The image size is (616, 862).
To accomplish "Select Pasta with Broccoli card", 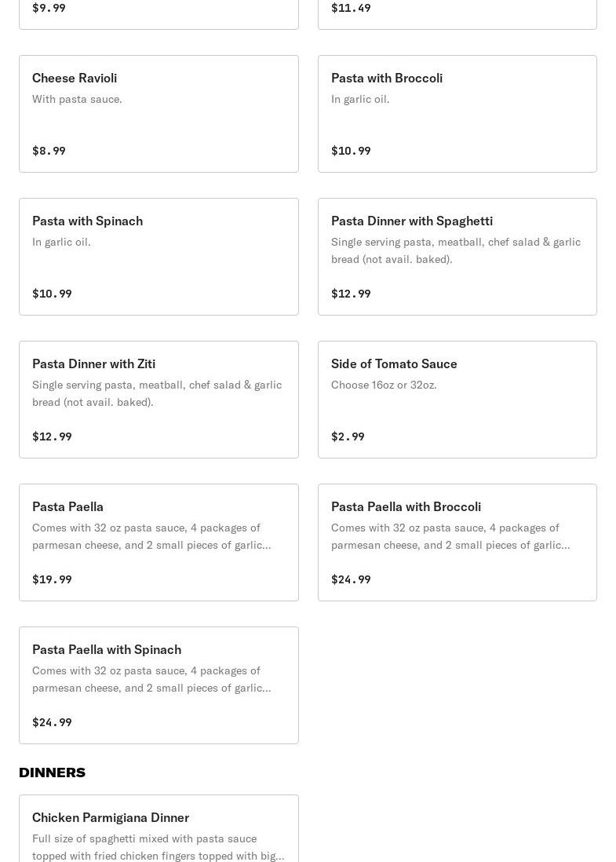I will click(457, 114).
